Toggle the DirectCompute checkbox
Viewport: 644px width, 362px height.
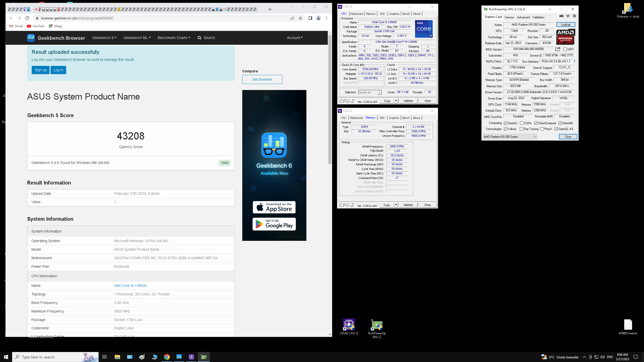(x=536, y=123)
